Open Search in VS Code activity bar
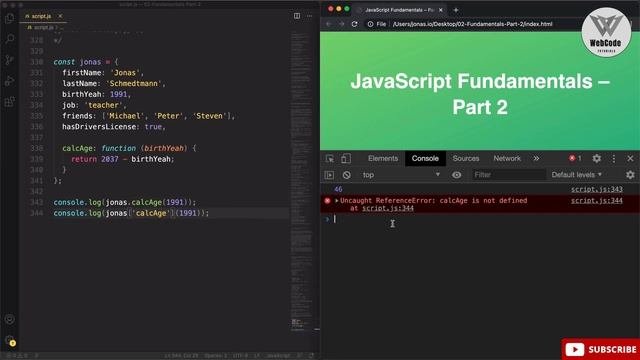This screenshot has height=360, width=640. pos(9,39)
